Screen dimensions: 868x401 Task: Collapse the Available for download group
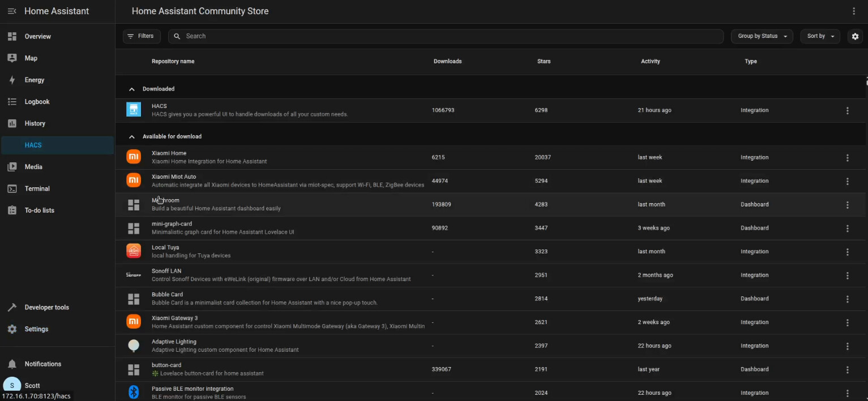(x=132, y=137)
